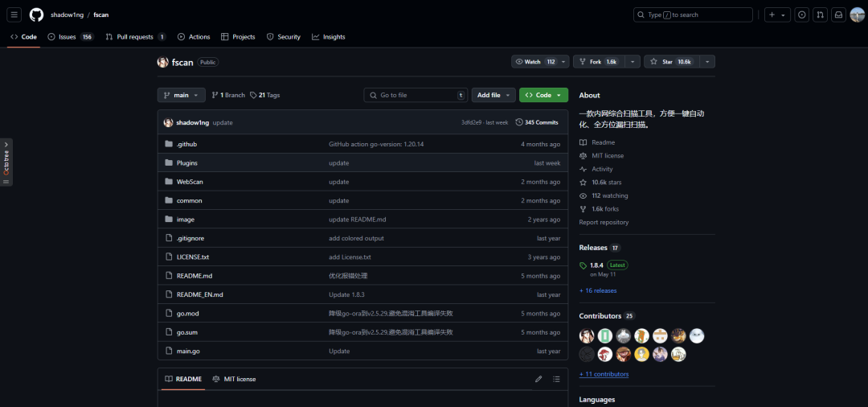Open the Plugins folder
The width and height of the screenshot is (868, 407).
[187, 162]
